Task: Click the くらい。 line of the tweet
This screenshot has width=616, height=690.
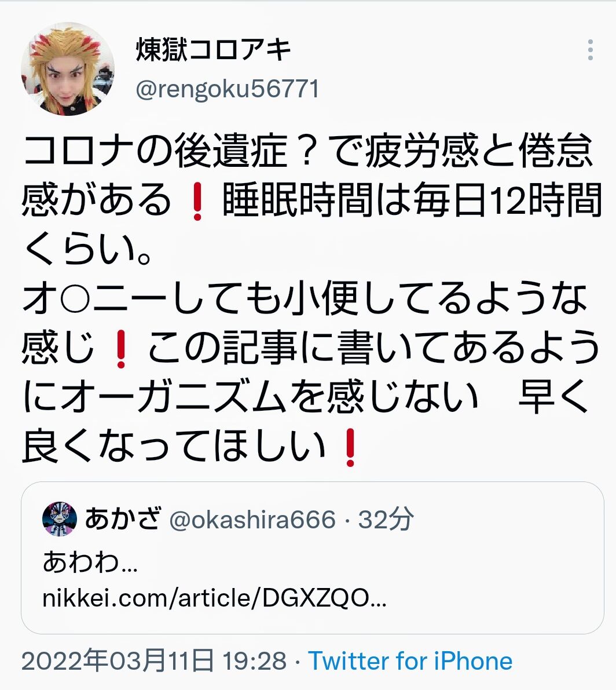Action: 88,250
